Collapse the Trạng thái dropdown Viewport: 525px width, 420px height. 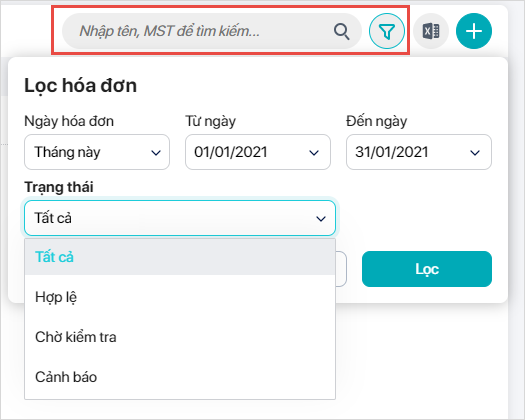click(x=180, y=218)
